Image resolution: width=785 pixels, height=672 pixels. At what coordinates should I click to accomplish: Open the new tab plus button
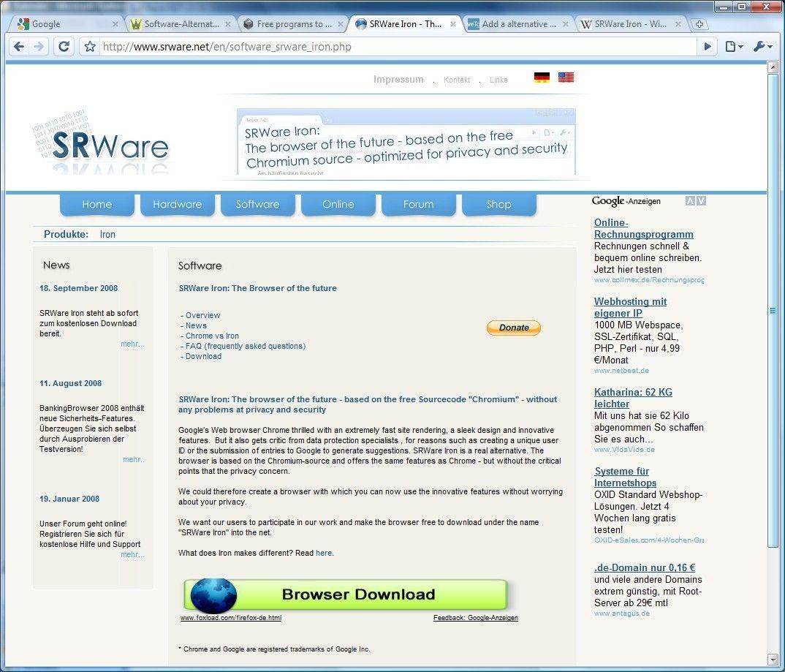click(699, 24)
